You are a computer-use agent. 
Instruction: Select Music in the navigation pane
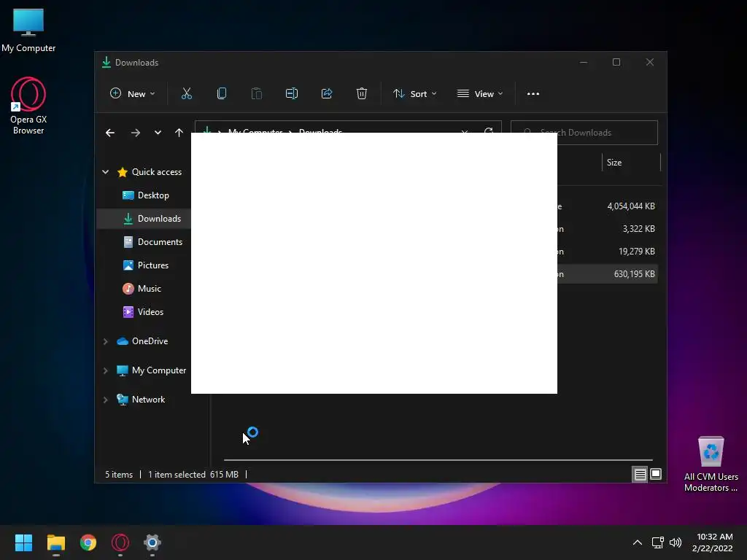pos(144,289)
